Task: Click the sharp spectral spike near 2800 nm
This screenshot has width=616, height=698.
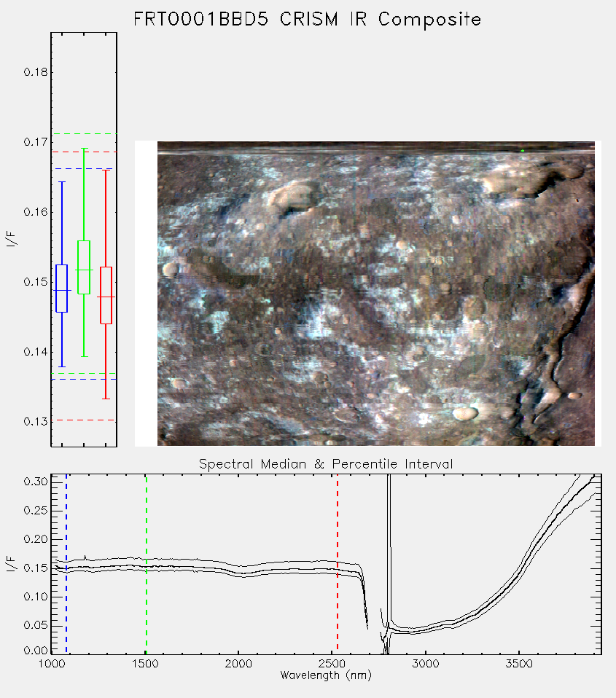Action: (x=389, y=547)
